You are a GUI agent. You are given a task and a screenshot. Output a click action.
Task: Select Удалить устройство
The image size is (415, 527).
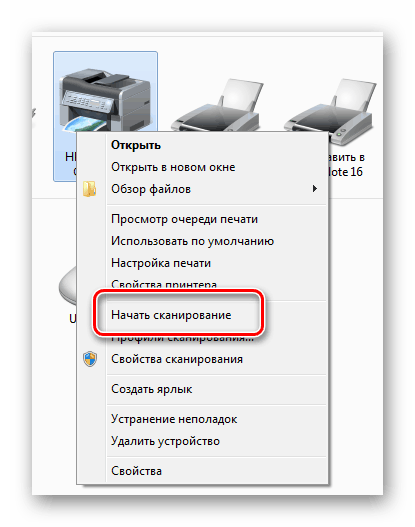click(x=165, y=441)
